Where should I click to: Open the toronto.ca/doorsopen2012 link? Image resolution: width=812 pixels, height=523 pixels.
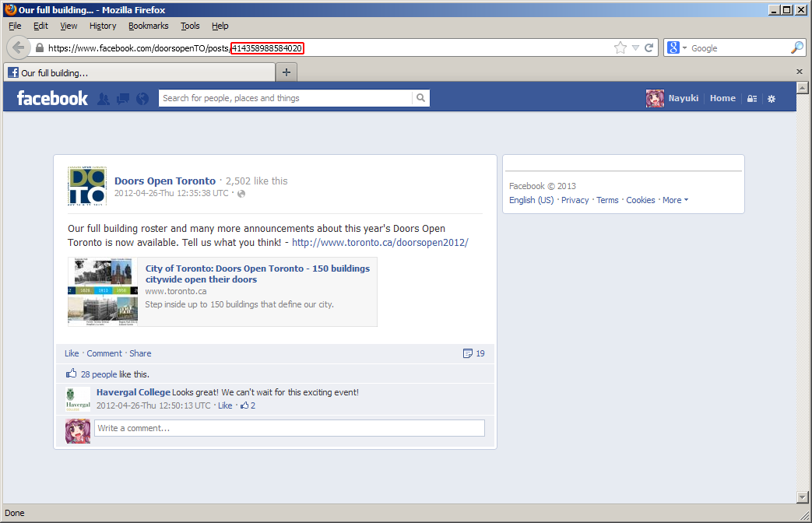coord(380,242)
